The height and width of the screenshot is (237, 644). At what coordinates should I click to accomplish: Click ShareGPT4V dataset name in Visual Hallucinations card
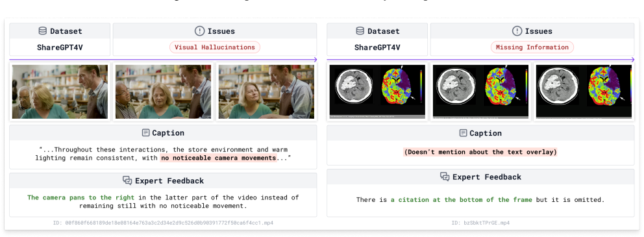point(60,47)
